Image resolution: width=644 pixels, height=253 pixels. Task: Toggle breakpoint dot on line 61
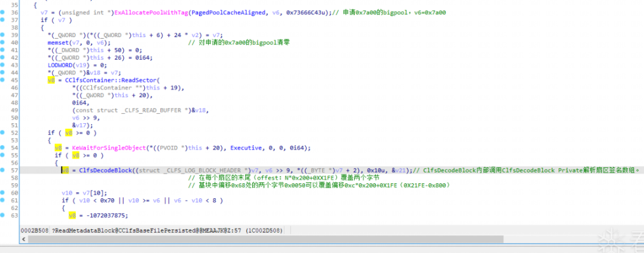coord(4,200)
